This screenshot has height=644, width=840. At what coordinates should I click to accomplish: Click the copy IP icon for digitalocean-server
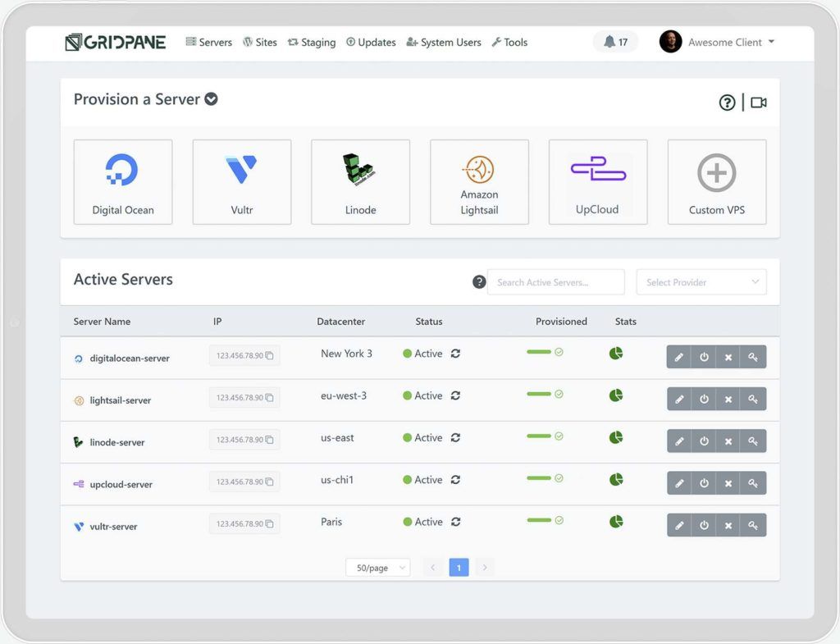tap(269, 355)
